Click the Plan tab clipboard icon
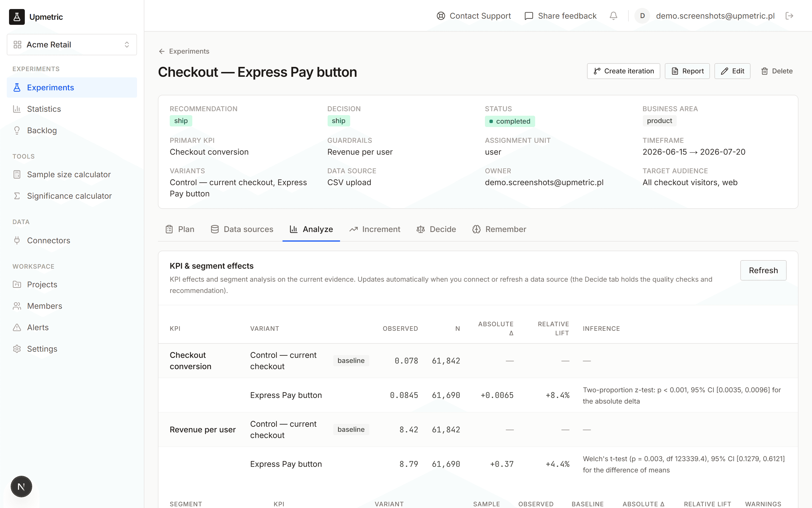 tap(169, 229)
